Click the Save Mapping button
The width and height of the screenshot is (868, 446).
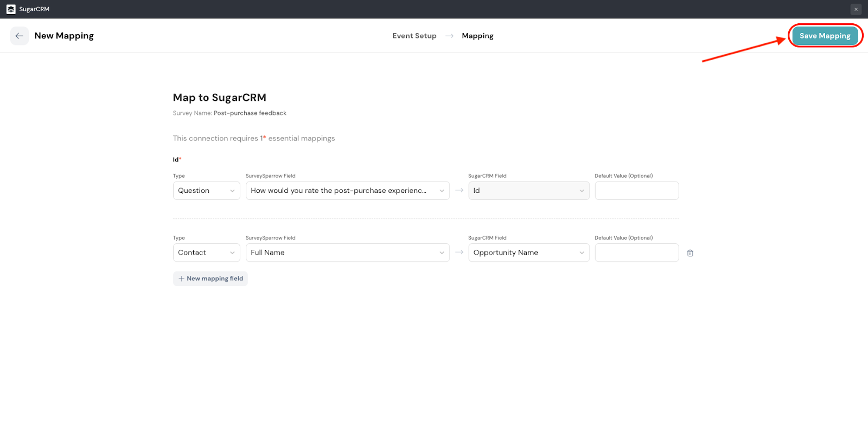825,36
